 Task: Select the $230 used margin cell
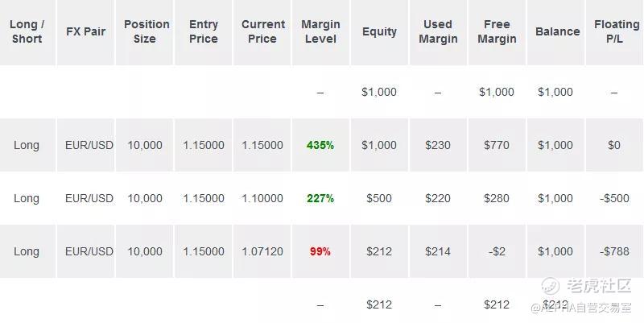coord(438,145)
